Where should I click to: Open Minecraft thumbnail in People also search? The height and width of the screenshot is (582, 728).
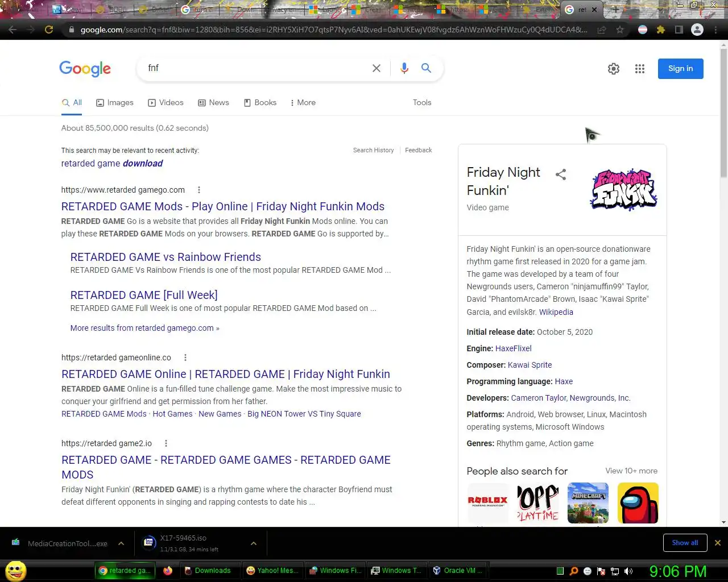tap(588, 503)
